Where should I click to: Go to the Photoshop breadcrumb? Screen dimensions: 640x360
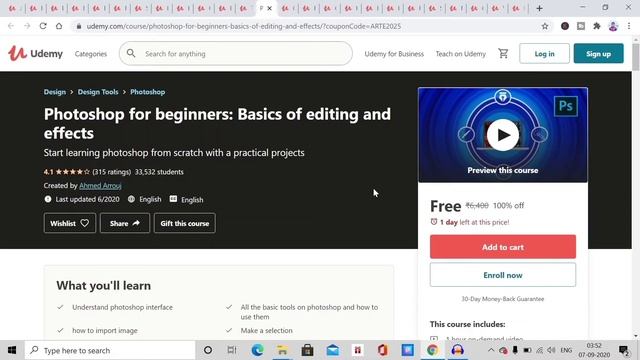click(148, 92)
